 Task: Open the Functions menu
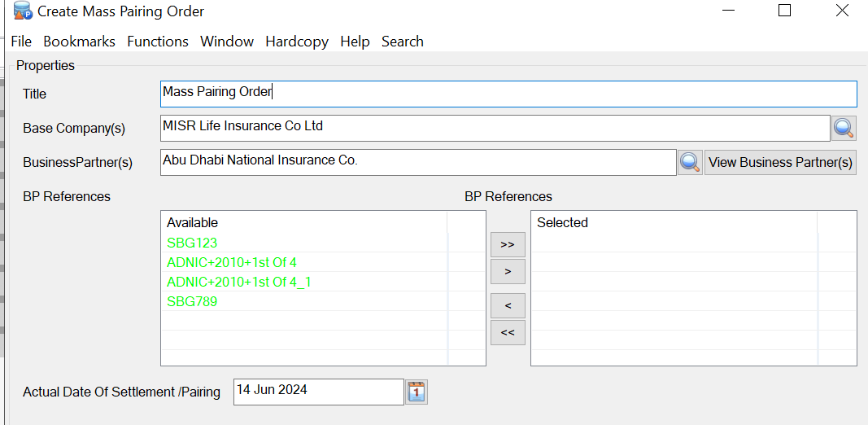[158, 42]
